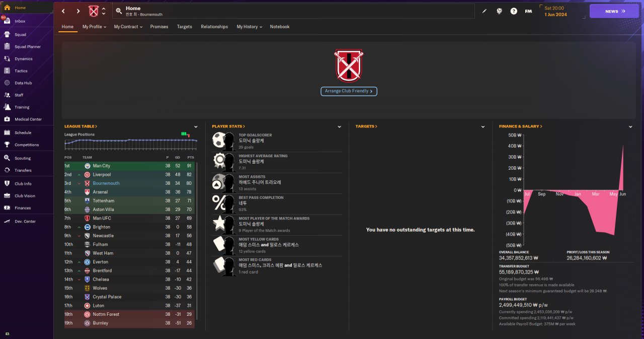Open Competitions in the sidebar
Viewport: 644px width, 339px height.
coord(26,145)
